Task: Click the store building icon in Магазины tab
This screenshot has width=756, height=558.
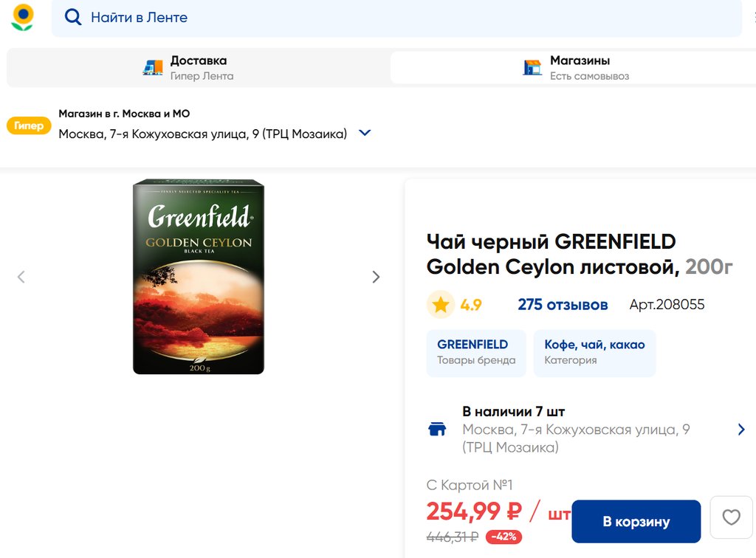Action: pos(532,68)
